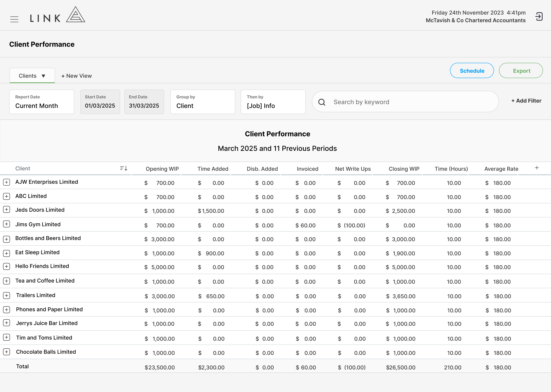Click the Client Performance page heading
Viewport: 551px width, 392px height.
[x=42, y=44]
